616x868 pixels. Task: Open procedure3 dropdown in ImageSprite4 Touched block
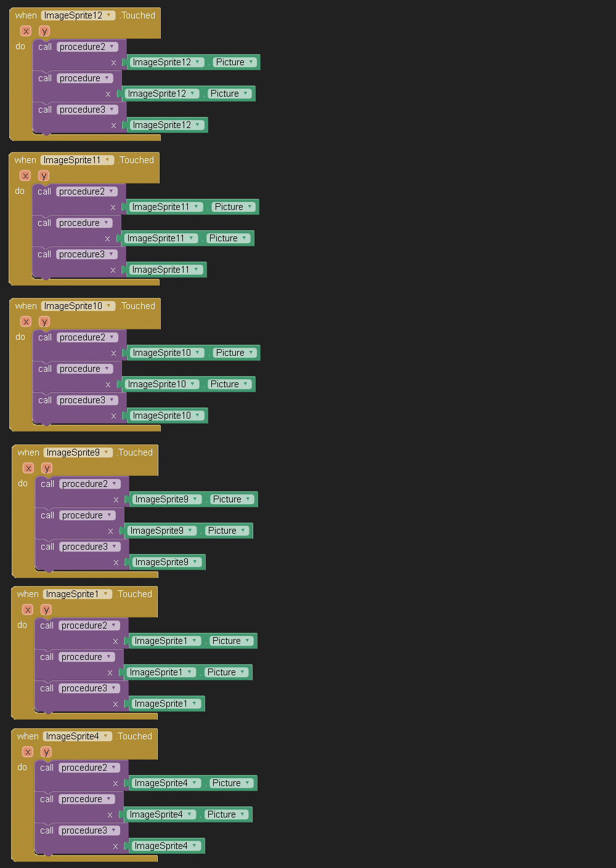[114, 830]
